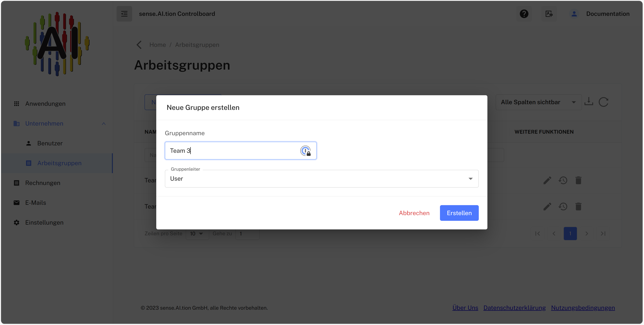Viewport: 644px width, 325px height.
Task: Click the Erstellen button
Action: pos(459,213)
